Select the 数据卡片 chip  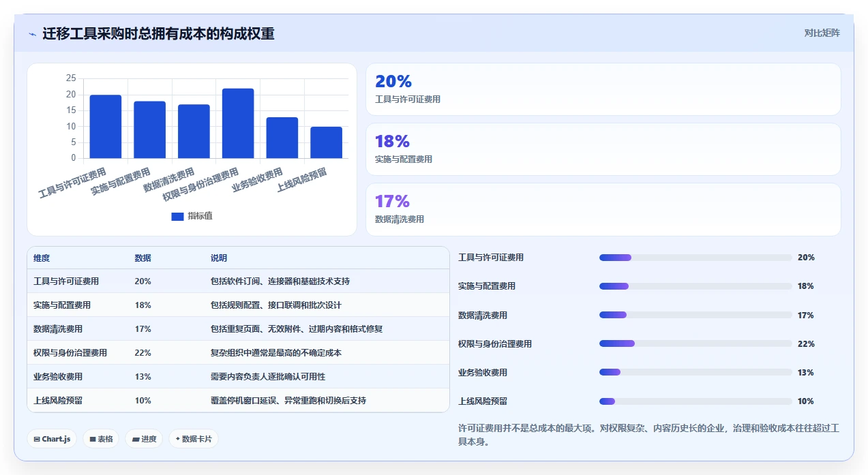point(194,439)
